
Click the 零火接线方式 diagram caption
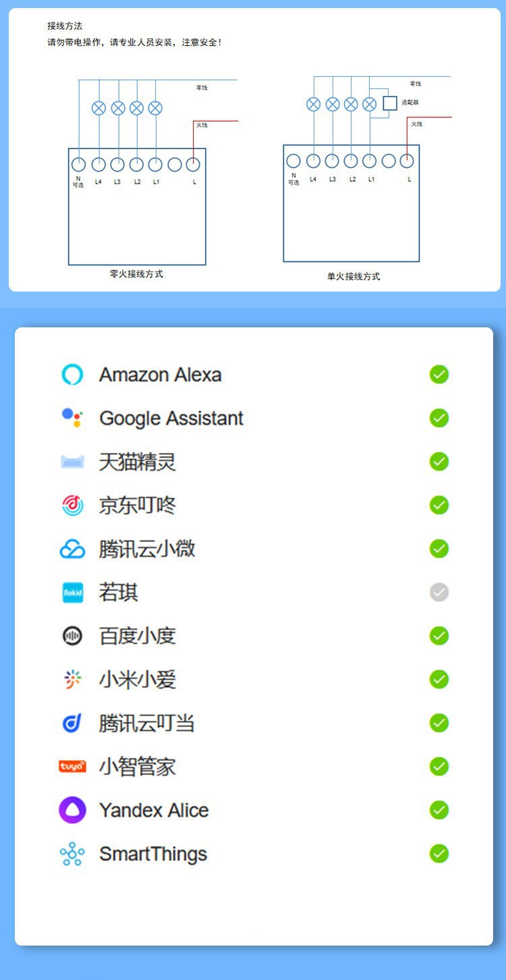(x=136, y=274)
